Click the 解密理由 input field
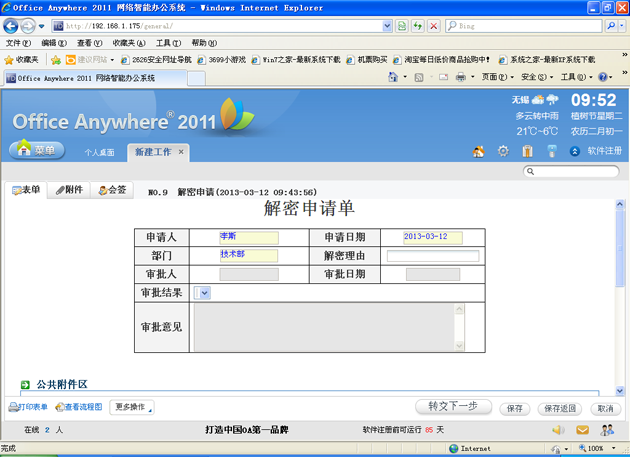 click(432, 256)
